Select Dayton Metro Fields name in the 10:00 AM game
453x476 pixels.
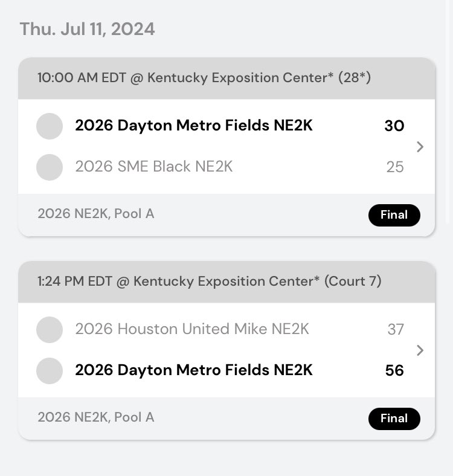pos(193,126)
